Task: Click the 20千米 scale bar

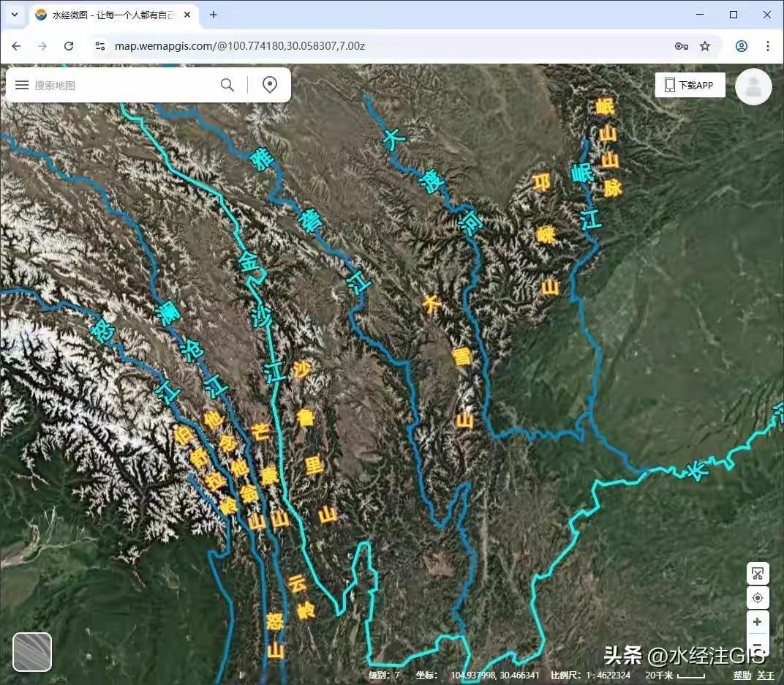Action: [x=674, y=675]
